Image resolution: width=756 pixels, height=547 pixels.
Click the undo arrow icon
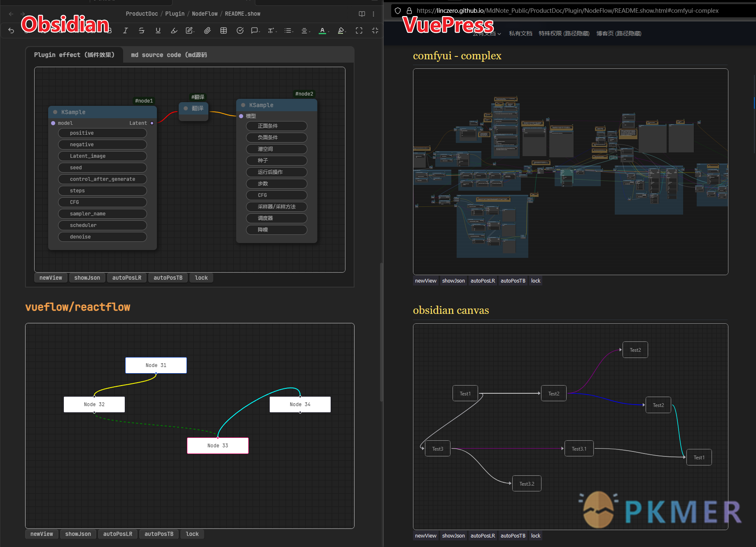click(11, 30)
